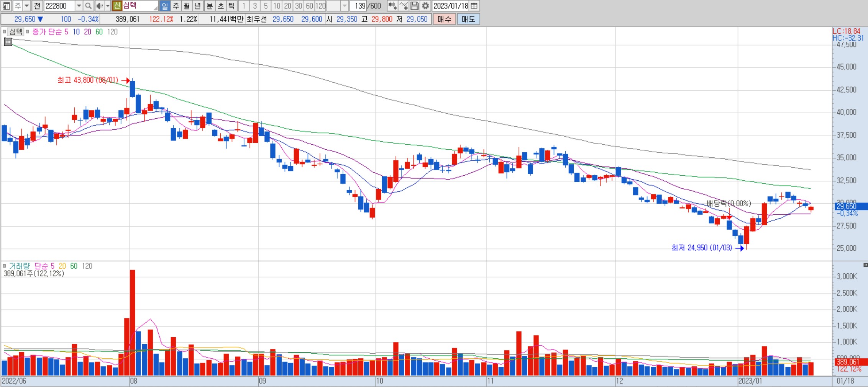Click the small square beside 심텍 legend
Screen dimensions: 868x387
4,32
